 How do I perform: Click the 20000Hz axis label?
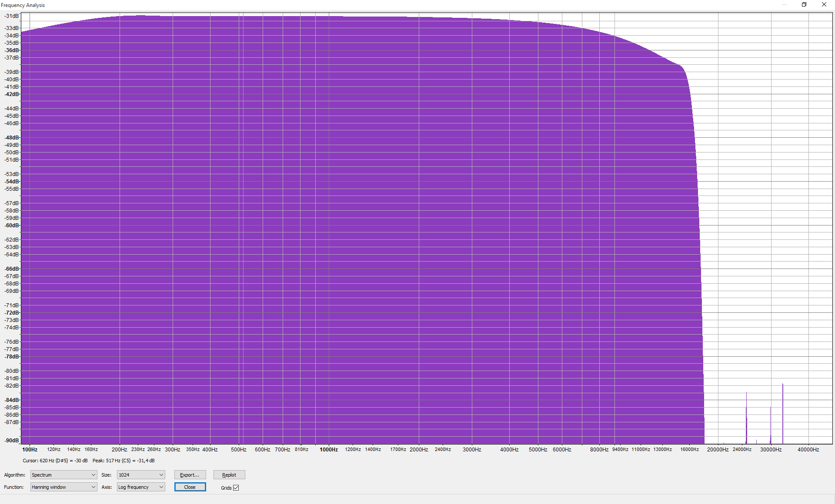[718, 450]
